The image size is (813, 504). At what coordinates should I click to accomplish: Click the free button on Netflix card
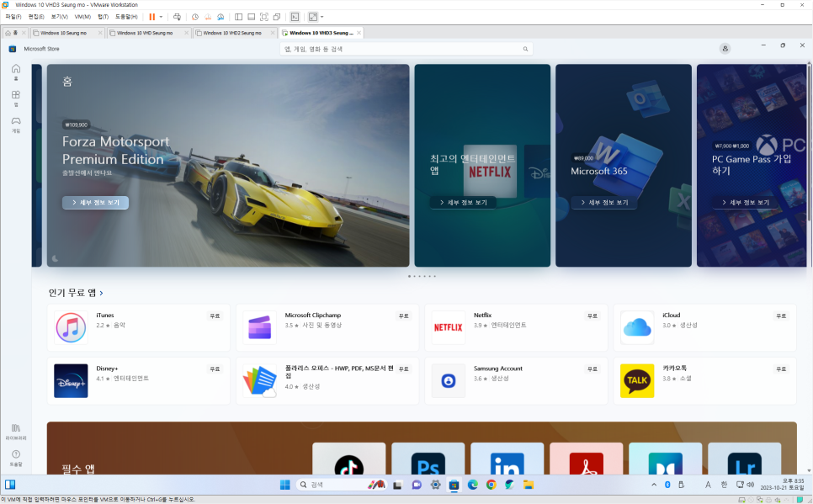coord(592,316)
